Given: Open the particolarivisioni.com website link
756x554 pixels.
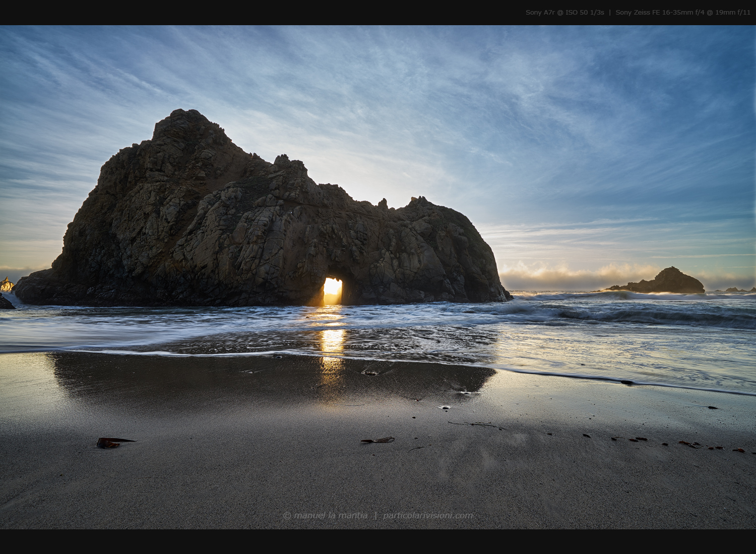Looking at the screenshot, I should pos(428,515).
